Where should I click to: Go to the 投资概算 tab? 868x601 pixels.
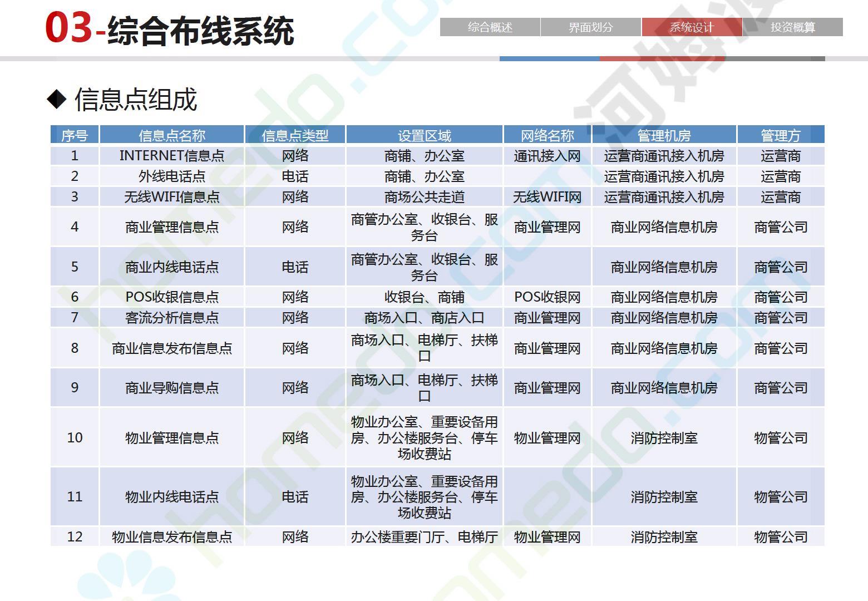coord(793,27)
